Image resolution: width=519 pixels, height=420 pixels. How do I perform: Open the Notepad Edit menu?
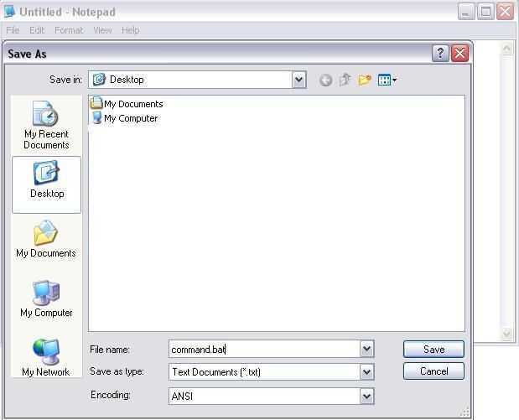click(37, 30)
